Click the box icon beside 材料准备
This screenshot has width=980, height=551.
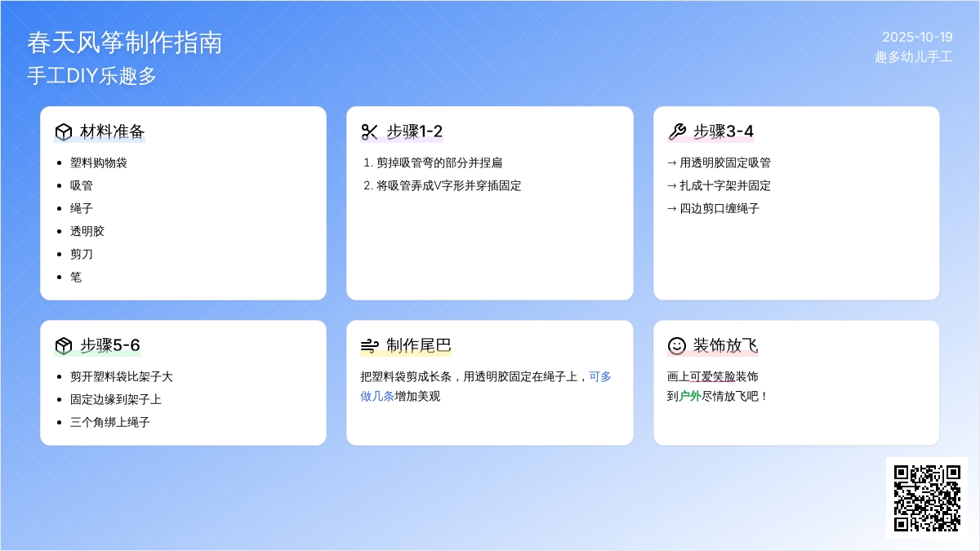[x=64, y=131]
